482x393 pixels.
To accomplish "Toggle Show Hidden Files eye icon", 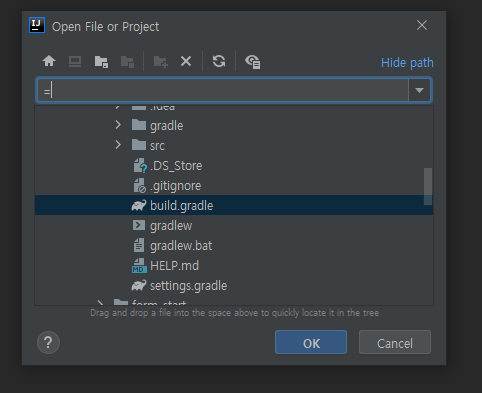I will click(253, 62).
